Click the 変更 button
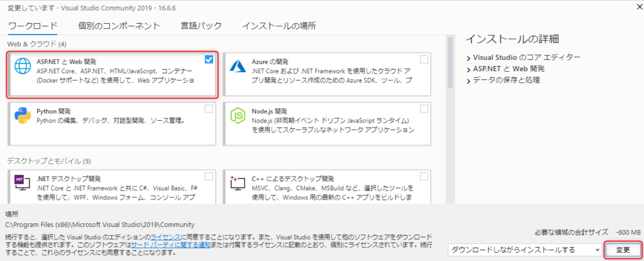The height and width of the screenshot is (261, 644). pos(623,250)
